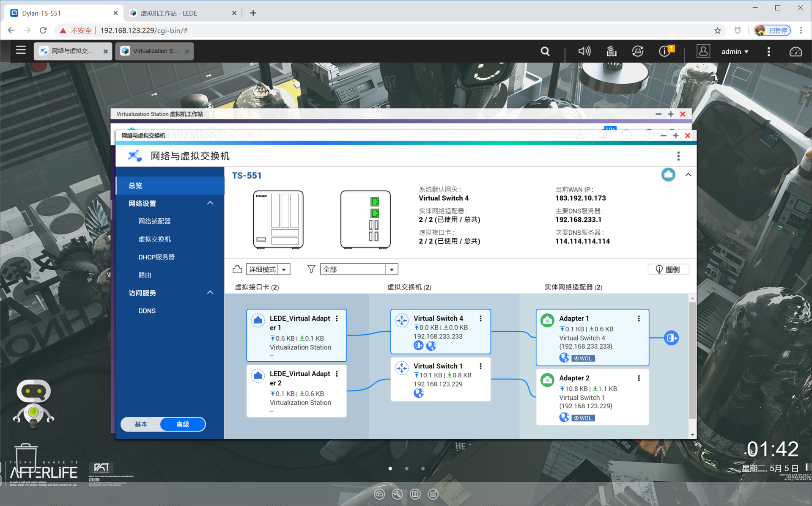The height and width of the screenshot is (506, 812).
Task: Click the filter funnel icon
Action: pyautogui.click(x=311, y=269)
